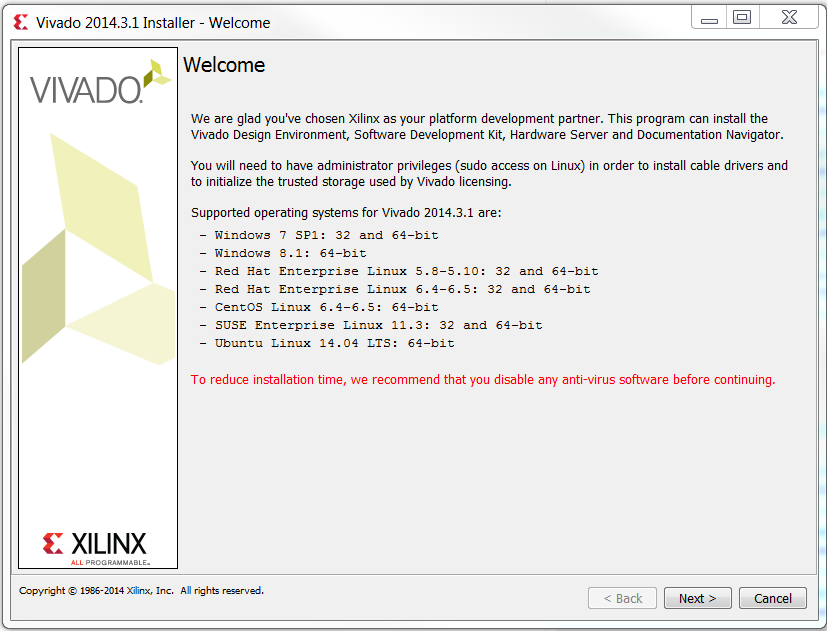Click 'Supported operating systems for Vivado 2014.3.1 are:' text

pos(346,213)
